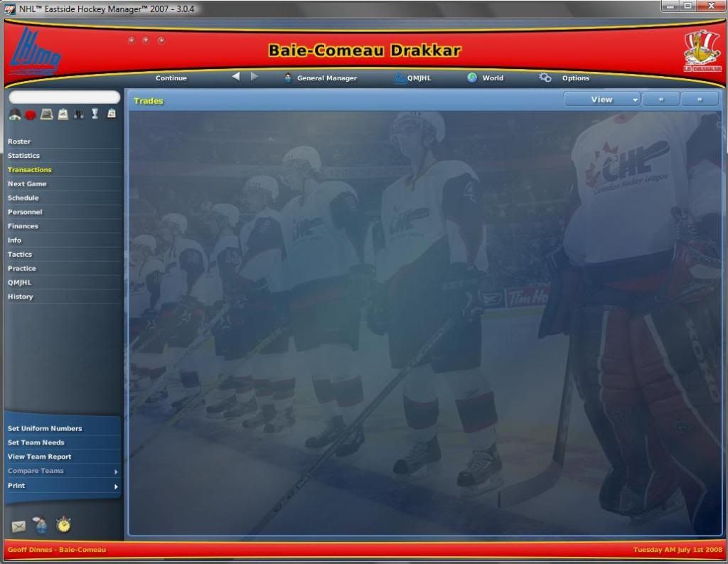Click the home icon under the search box
Viewport: 728px width, 564px height.
[15, 115]
